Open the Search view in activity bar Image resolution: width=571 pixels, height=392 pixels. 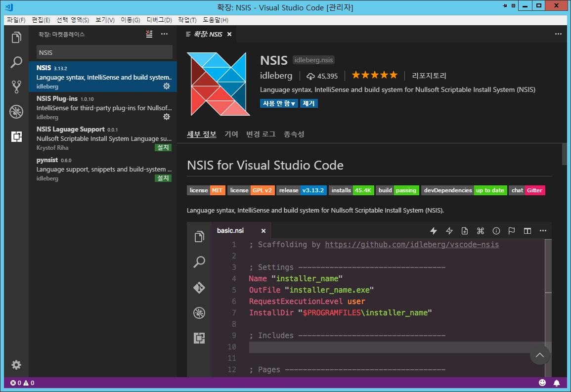[16, 62]
